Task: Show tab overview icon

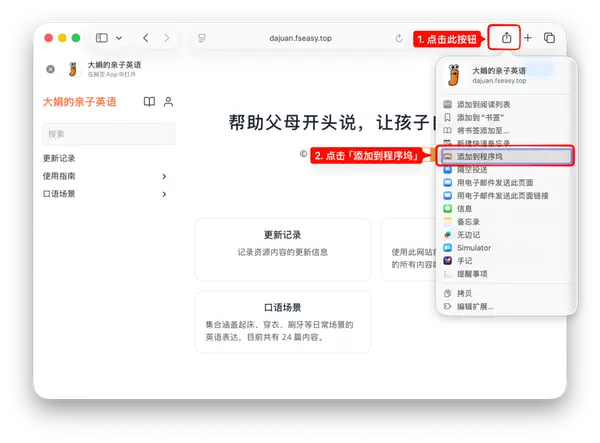Action: (549, 38)
